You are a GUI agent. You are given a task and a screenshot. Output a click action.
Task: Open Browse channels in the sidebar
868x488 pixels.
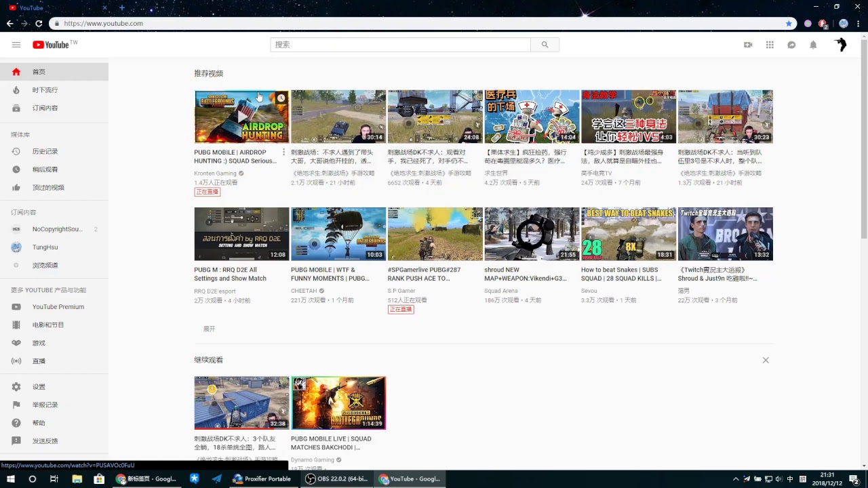54,266
